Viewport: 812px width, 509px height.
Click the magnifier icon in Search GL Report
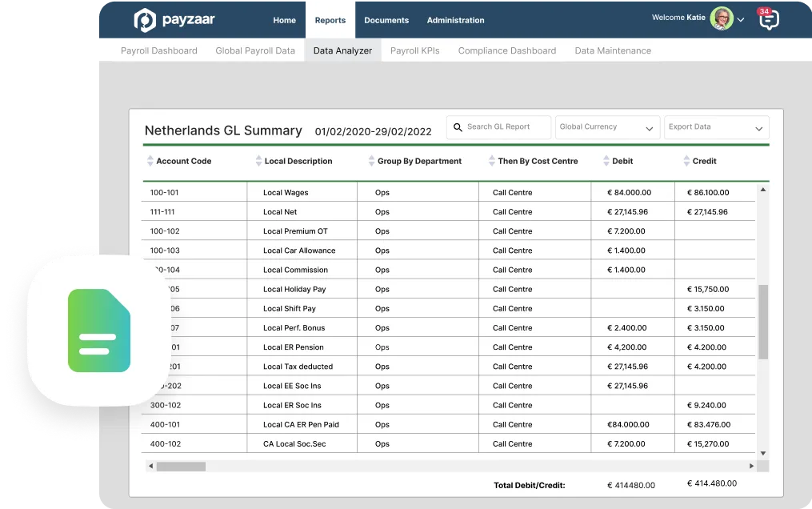pos(456,126)
